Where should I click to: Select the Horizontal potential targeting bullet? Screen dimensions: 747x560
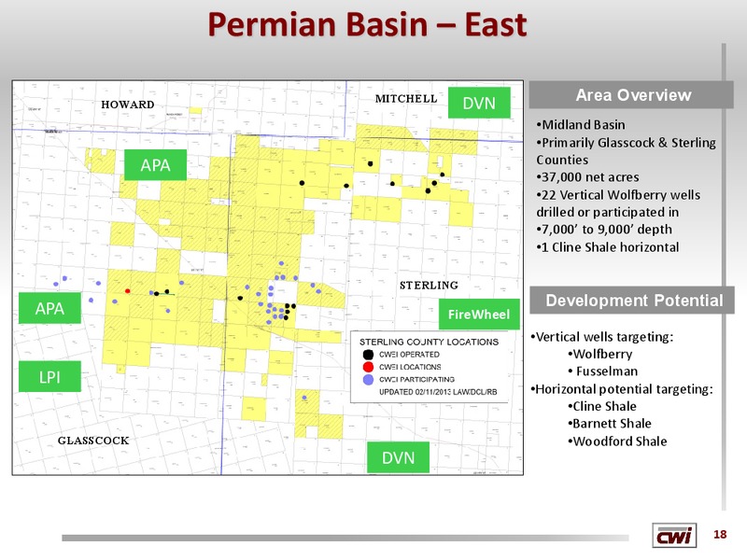(622, 389)
